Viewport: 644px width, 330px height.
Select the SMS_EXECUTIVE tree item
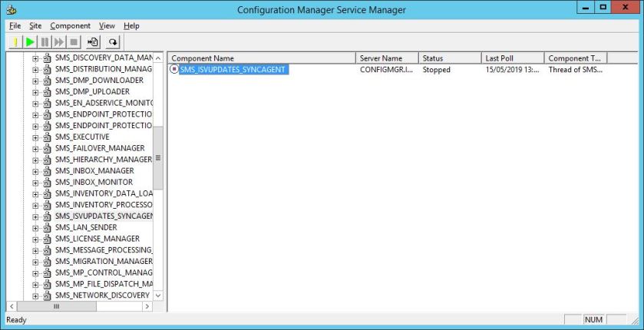click(82, 137)
